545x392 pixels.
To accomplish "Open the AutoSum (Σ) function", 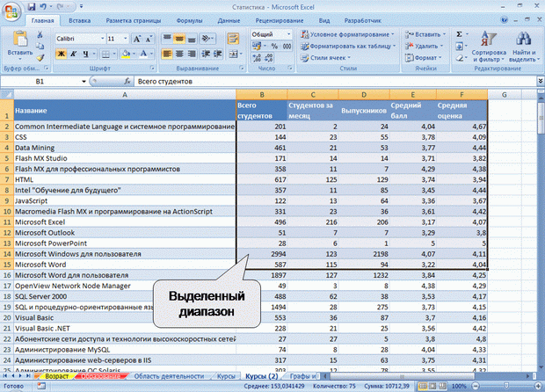I will click(460, 34).
